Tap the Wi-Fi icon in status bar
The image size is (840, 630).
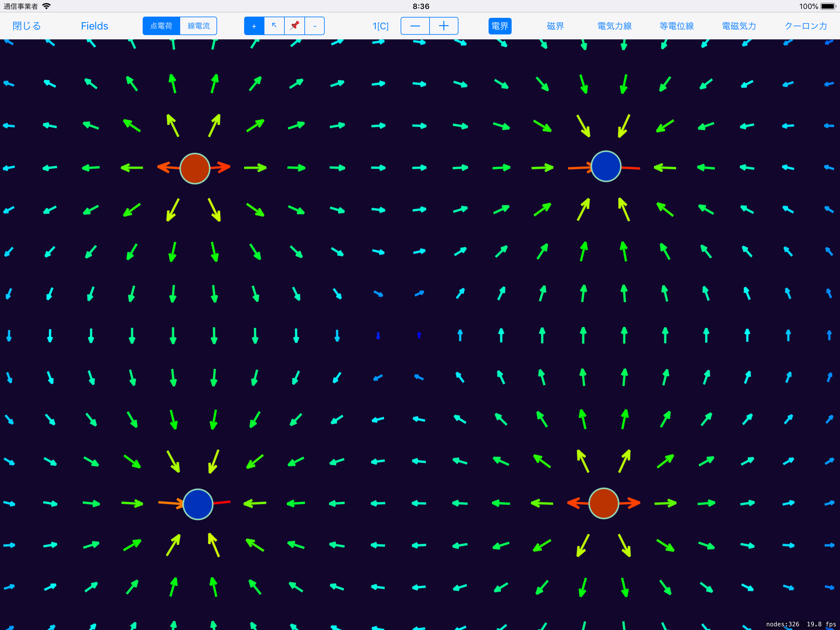[46, 6]
